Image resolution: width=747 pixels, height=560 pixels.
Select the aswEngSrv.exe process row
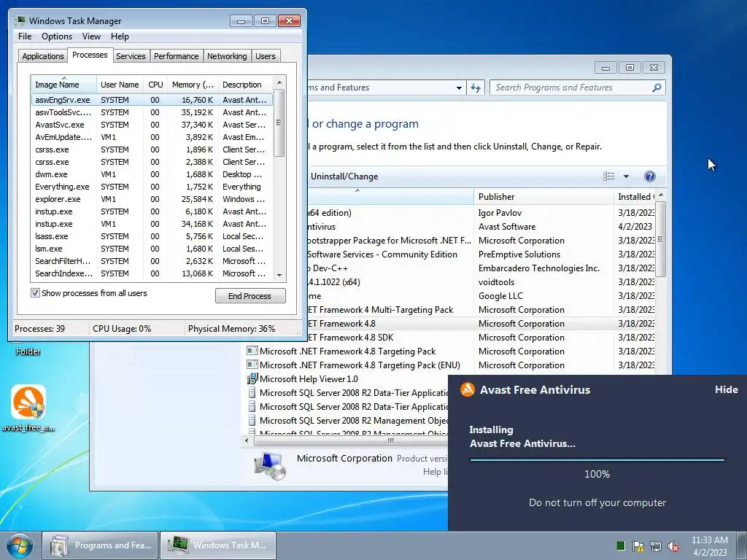[152, 100]
